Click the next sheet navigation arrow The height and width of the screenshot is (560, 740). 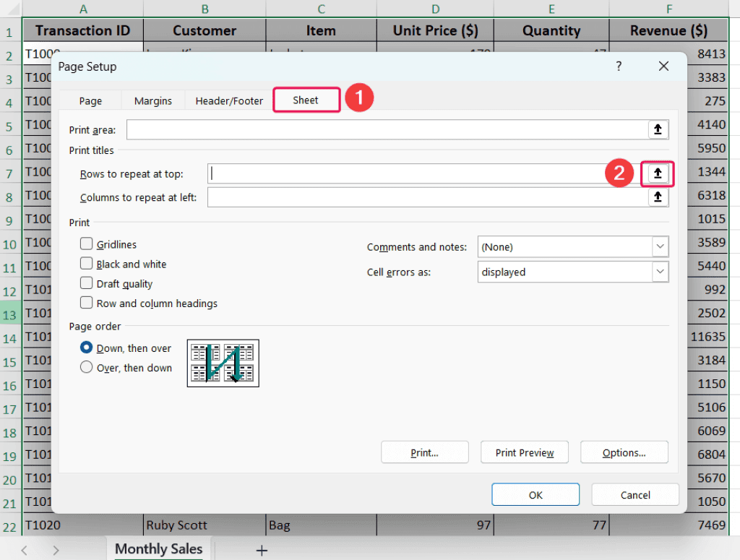click(x=56, y=550)
